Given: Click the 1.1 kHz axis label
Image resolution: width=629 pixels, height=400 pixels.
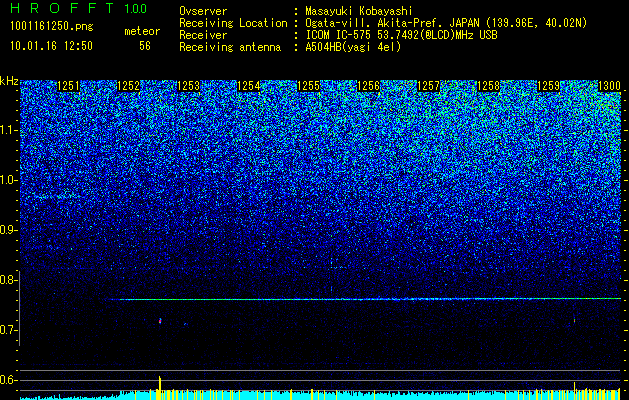Looking at the screenshot, I should (9, 130).
